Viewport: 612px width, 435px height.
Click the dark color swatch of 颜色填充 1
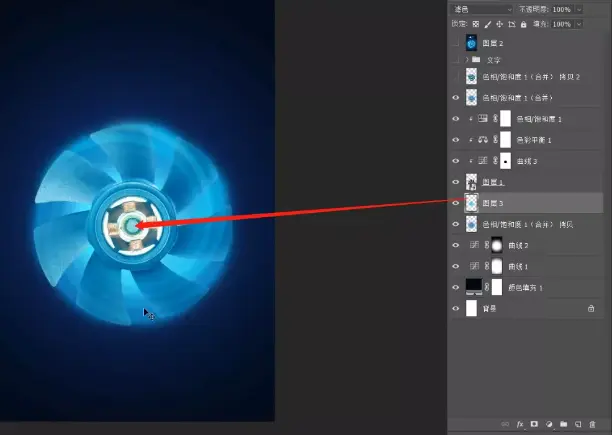pos(473,286)
